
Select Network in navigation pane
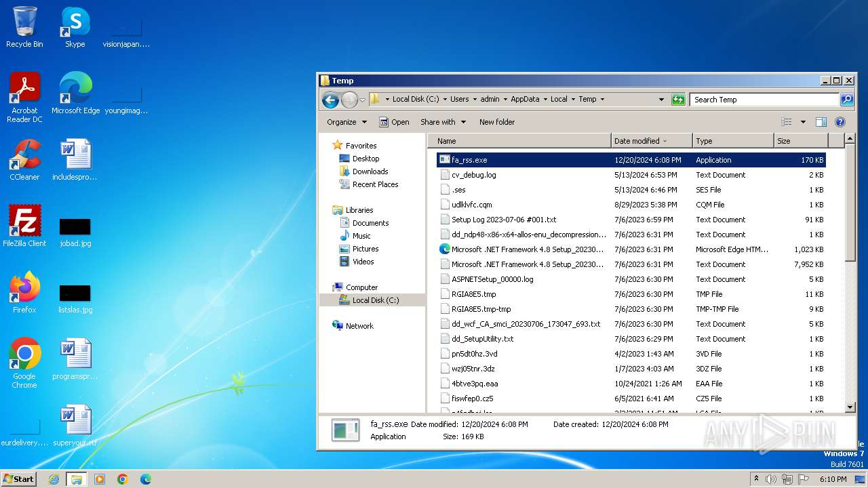tap(359, 326)
